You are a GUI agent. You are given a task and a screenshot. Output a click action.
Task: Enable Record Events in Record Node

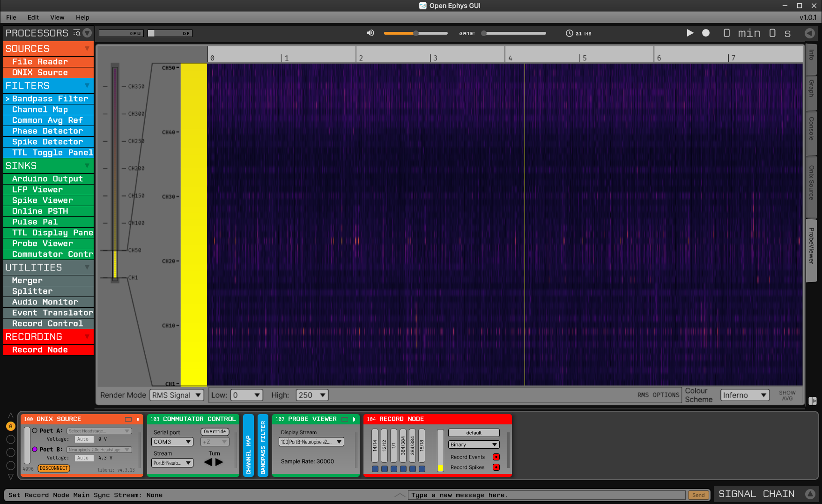coord(496,457)
